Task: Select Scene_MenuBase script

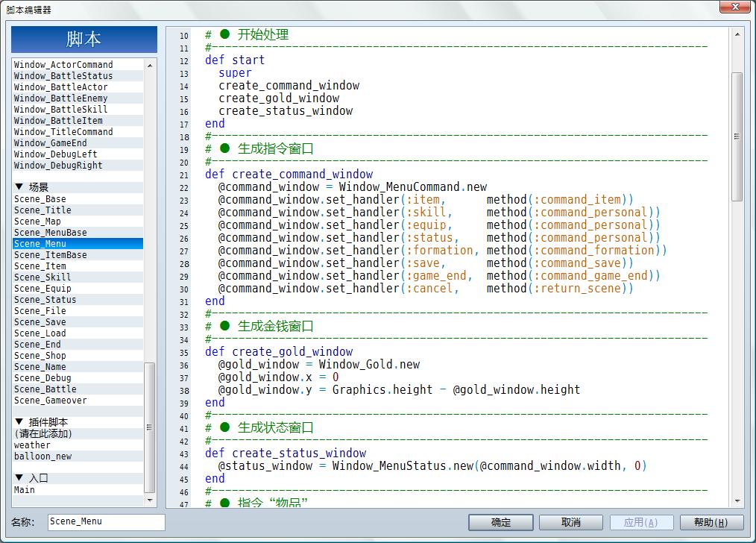Action: pyautogui.click(x=78, y=233)
